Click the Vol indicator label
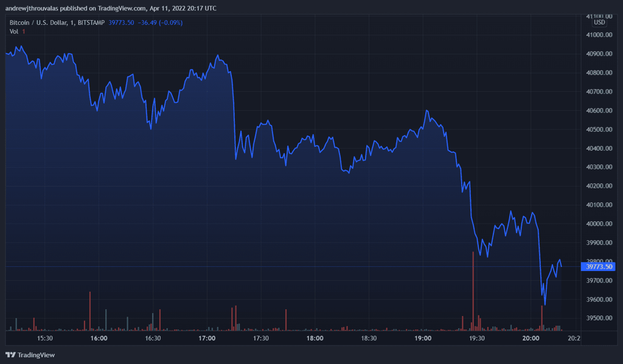This screenshot has height=364, width=623. coord(14,31)
